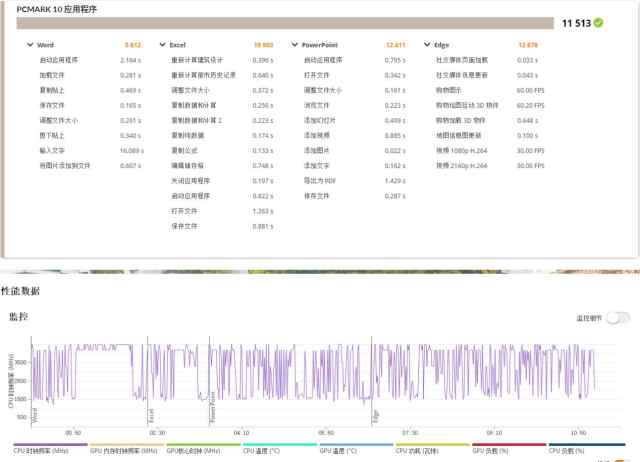This screenshot has height=462, width=640.
Task: Collapse the Edge section chevron
Action: coord(427,44)
